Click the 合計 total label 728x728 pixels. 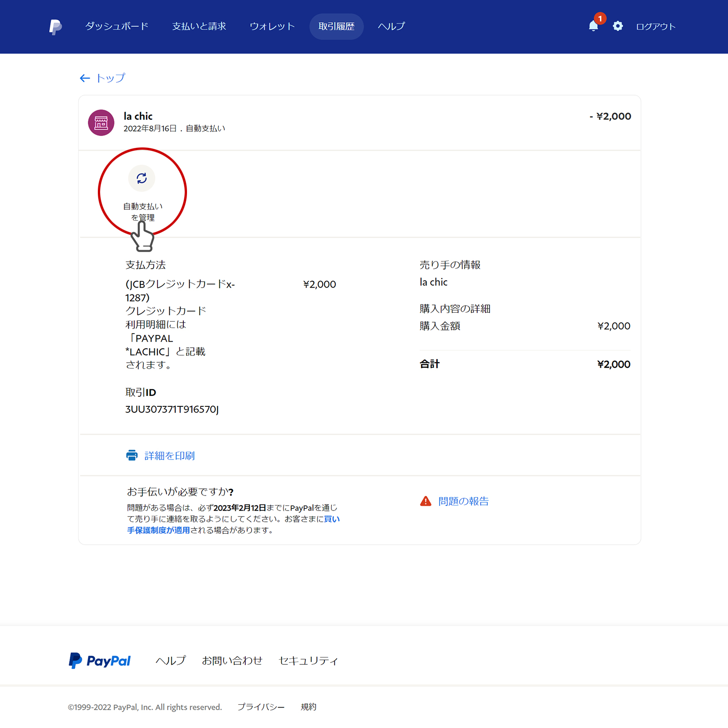coord(430,364)
